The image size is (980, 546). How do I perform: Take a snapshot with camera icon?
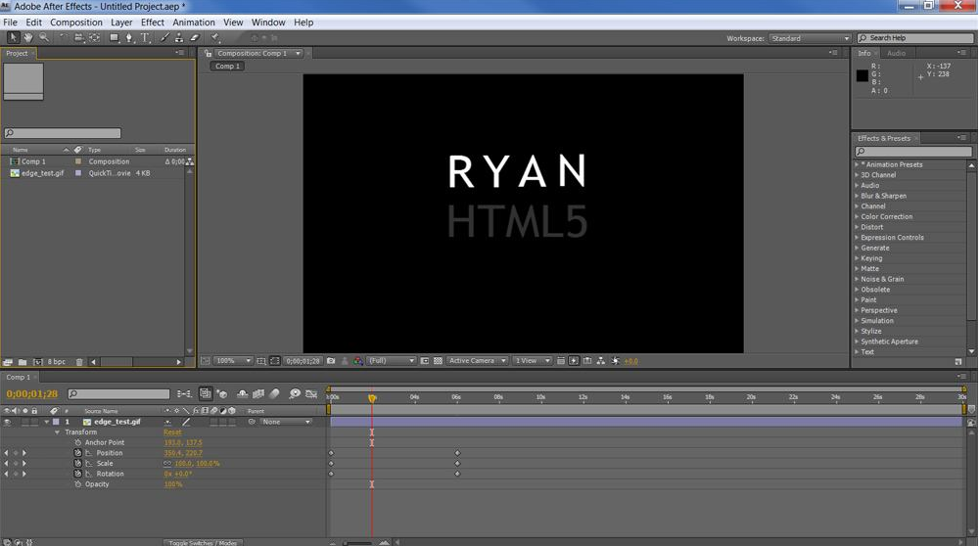331,361
